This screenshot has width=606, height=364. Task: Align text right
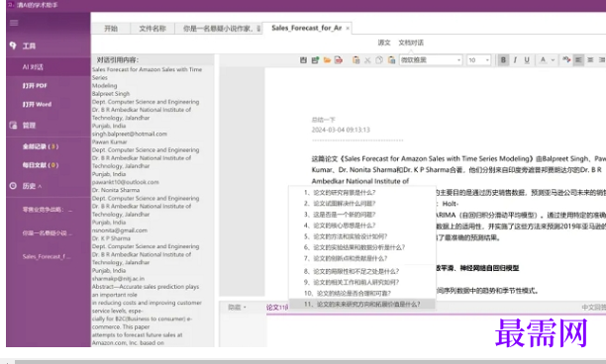tap(601, 59)
